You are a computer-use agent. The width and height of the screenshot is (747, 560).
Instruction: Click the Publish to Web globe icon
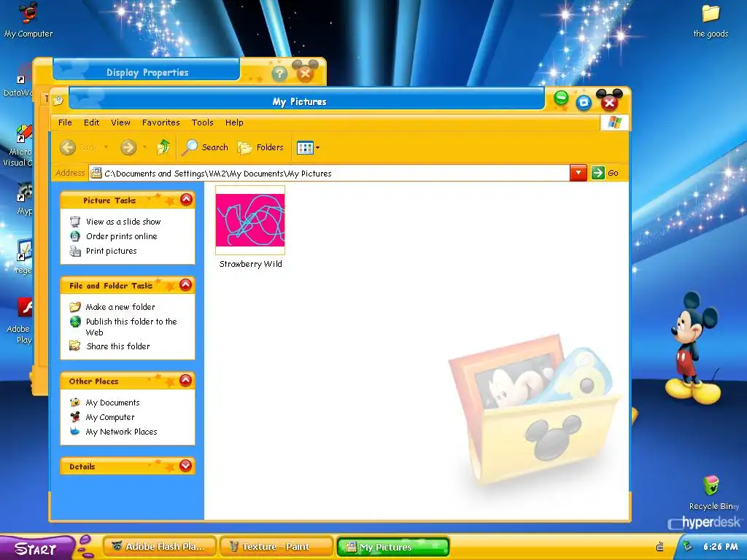75,322
